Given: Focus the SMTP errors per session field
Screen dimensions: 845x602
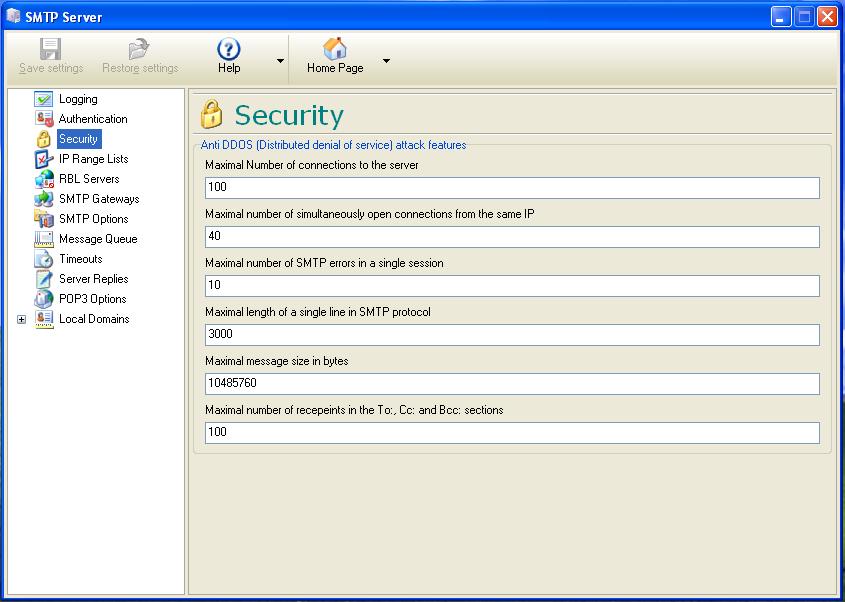Looking at the screenshot, I should (512, 286).
